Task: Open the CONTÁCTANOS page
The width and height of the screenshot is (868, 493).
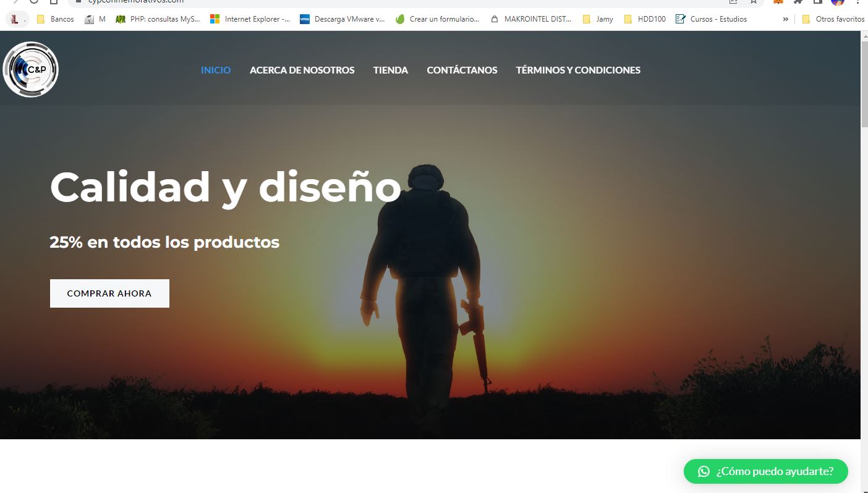Action: coord(462,70)
